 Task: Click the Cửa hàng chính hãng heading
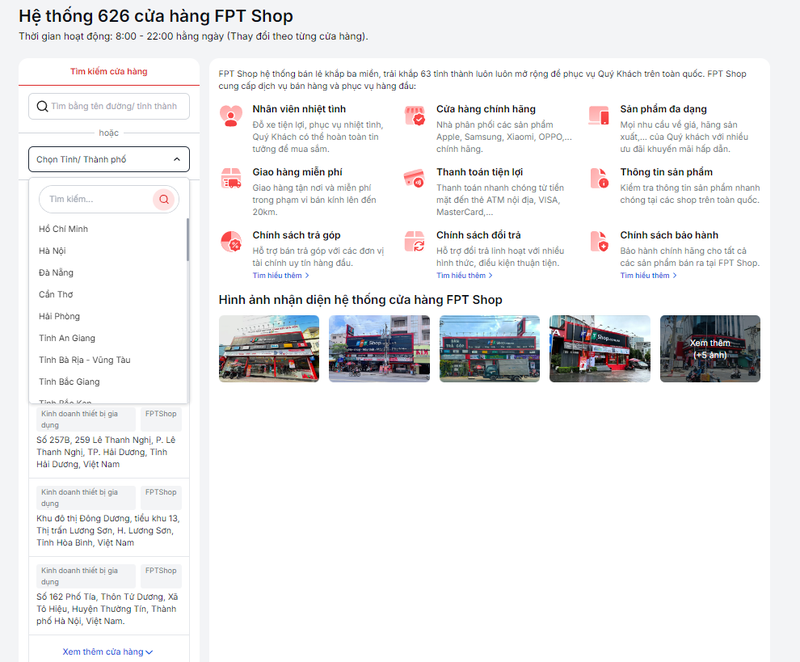486,109
